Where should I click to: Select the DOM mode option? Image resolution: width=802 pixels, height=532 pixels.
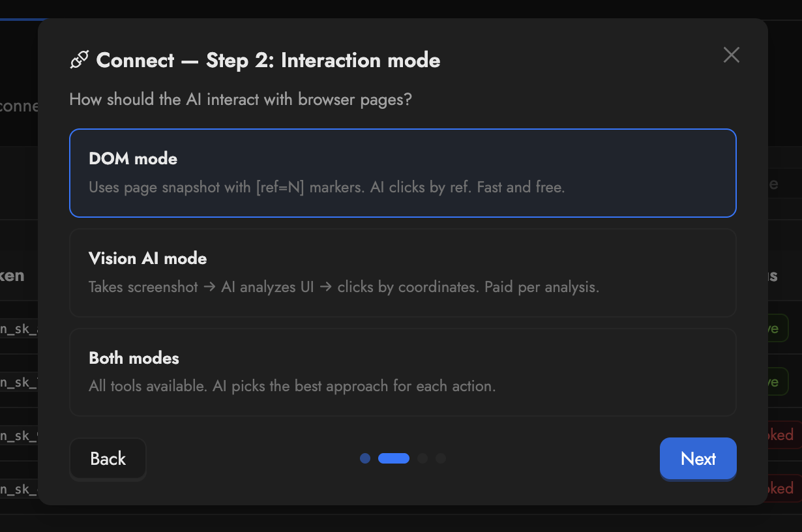(402, 173)
